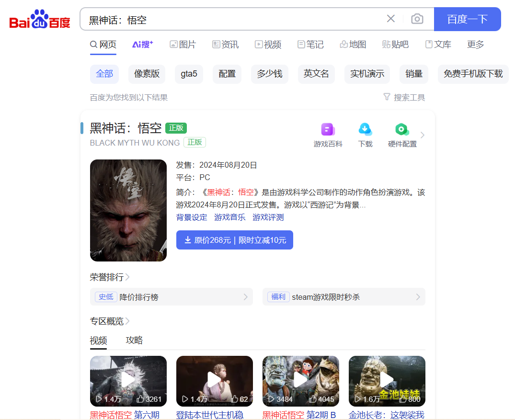Open the 黑神话：悟空 result title
Viewport: 515px width, 420px height.
pos(126,128)
